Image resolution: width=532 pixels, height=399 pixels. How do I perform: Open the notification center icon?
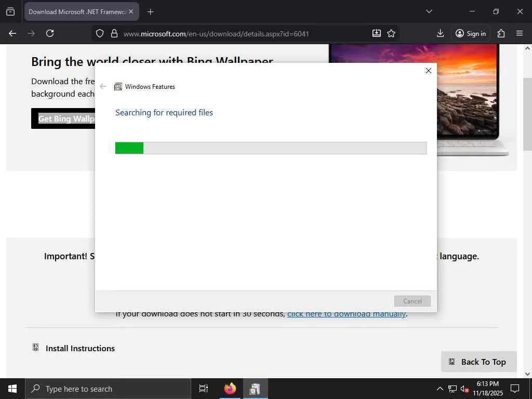click(x=515, y=389)
